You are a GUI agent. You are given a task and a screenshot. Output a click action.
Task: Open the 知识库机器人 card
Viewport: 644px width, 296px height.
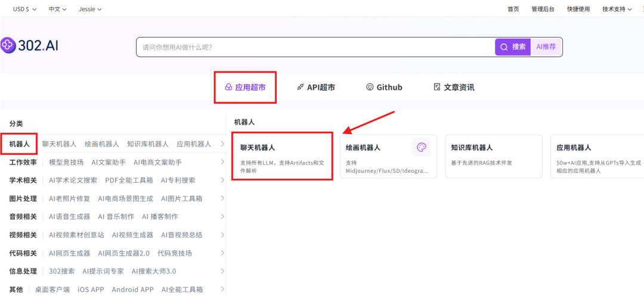494,156
